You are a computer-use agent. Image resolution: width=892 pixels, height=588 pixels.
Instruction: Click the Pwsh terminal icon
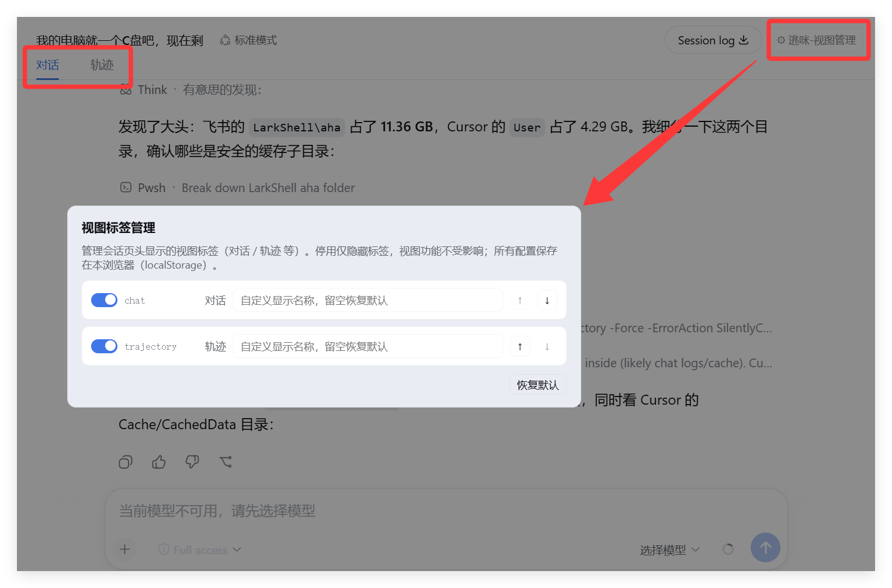click(126, 187)
